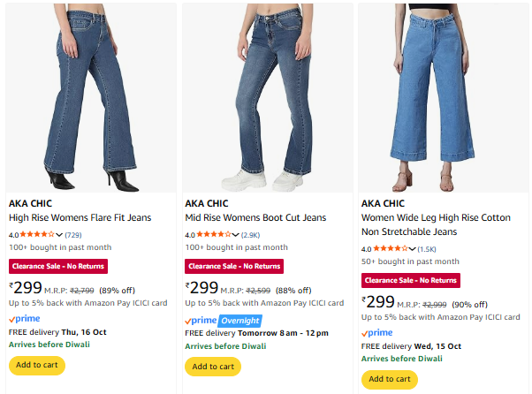The height and width of the screenshot is (394, 532).
Task: Click star rating of Flare Fit Jeans
Action: (x=37, y=235)
